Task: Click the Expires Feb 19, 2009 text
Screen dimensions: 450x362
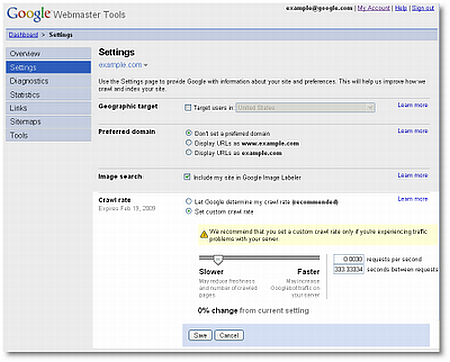Action: (x=127, y=208)
